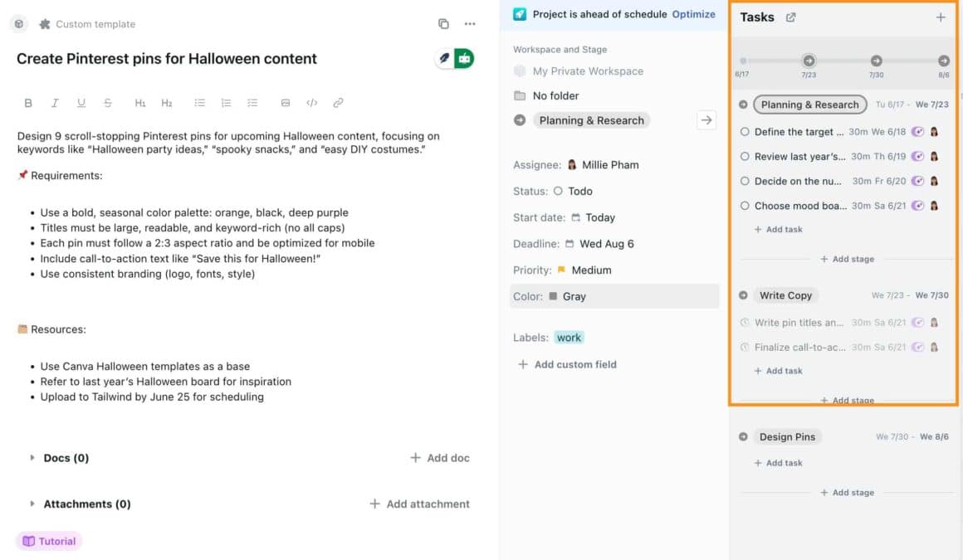Image resolution: width=963 pixels, height=560 pixels.
Task: Mark 'Define the target' task as complete
Action: click(x=745, y=131)
